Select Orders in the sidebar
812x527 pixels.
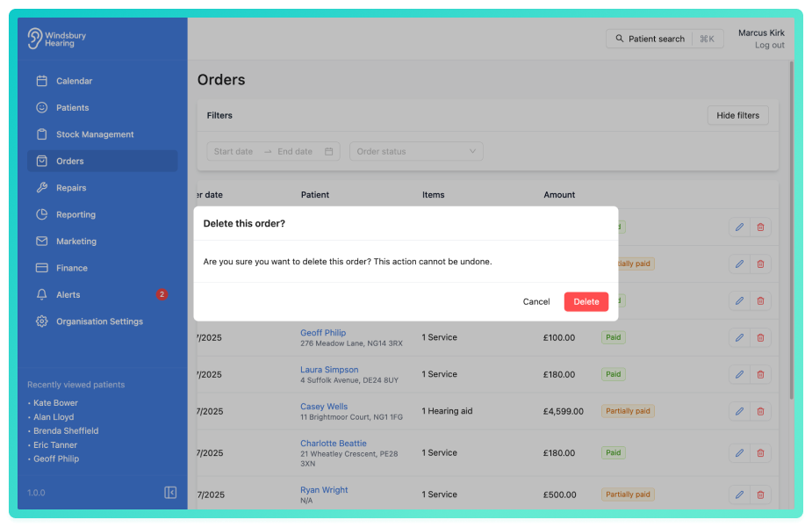102,161
